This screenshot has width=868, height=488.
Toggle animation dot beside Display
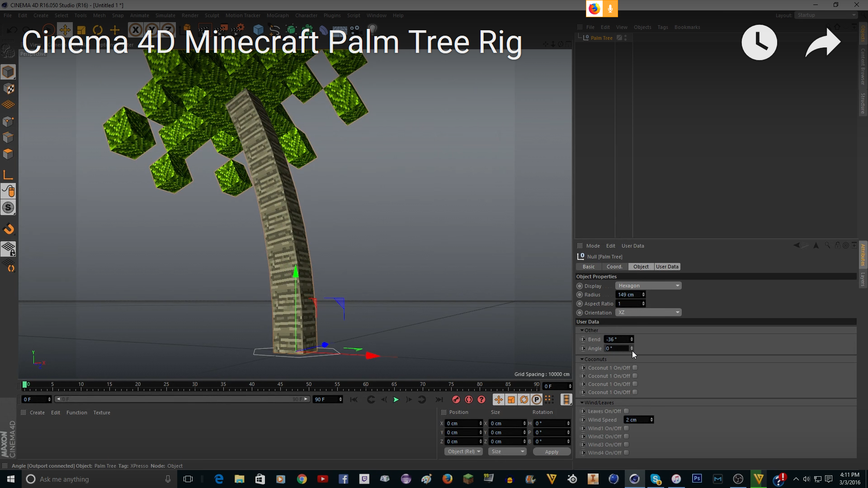point(580,286)
